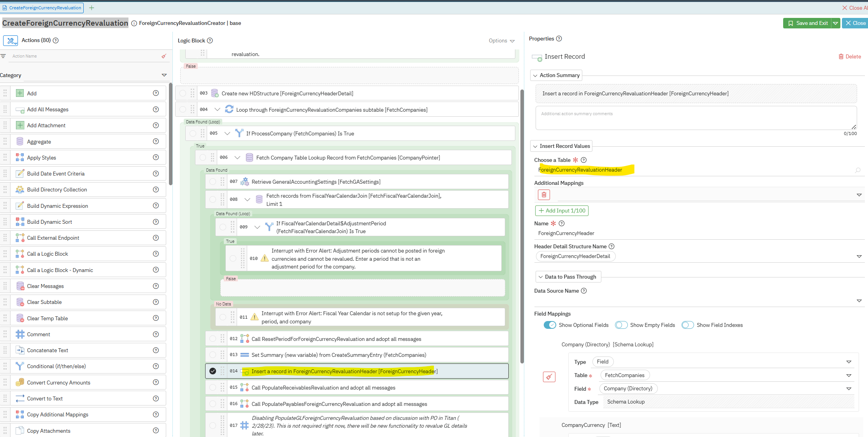Select step 007 Retrieve GeneralAccountingSettings radio
This screenshot has width=868, height=437.
[213, 181]
